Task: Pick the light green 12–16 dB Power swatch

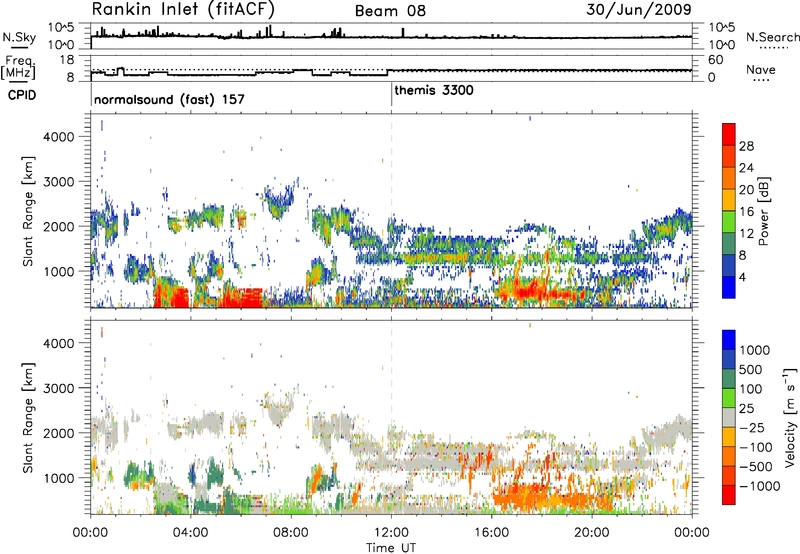Action: coord(729,221)
